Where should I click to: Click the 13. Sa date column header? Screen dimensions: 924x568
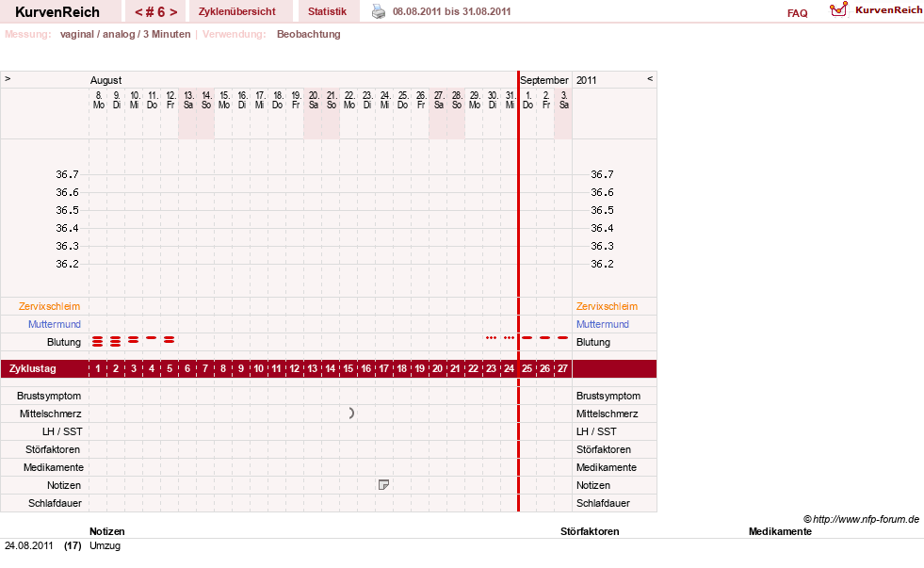[x=188, y=100]
